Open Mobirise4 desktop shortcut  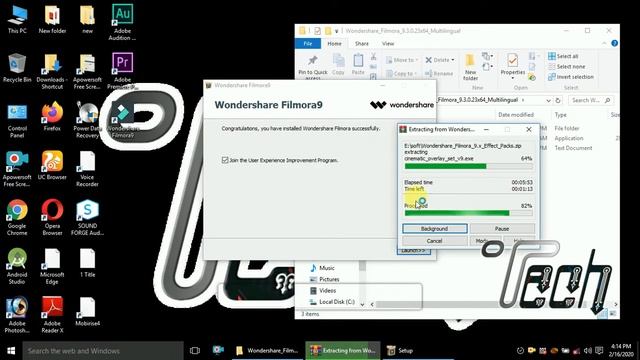(x=87, y=312)
